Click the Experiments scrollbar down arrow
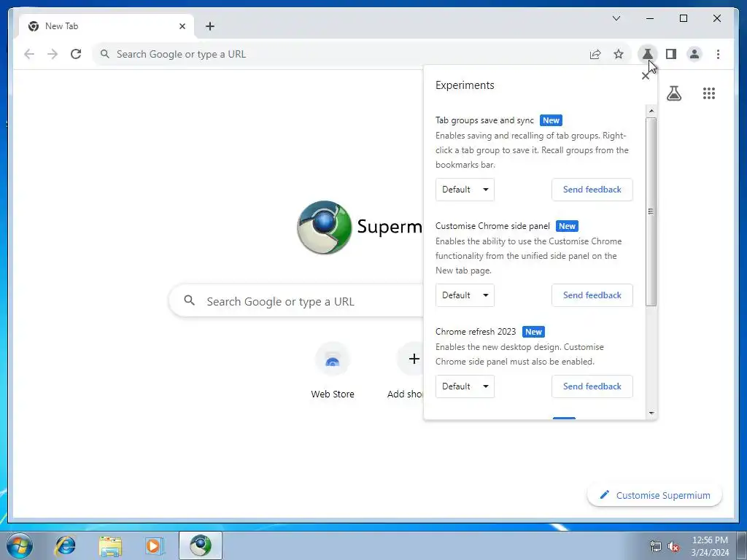Viewport: 747px width, 560px height. coord(651,413)
